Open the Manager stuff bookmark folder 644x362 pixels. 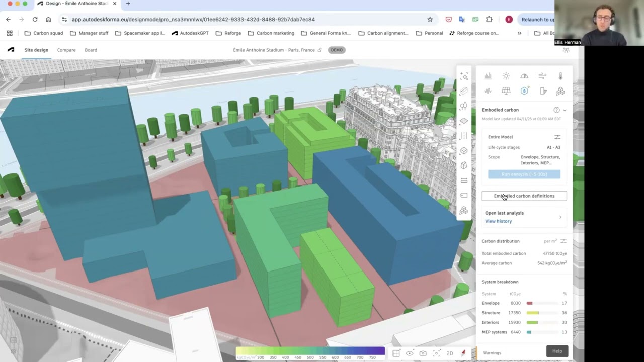pos(89,33)
